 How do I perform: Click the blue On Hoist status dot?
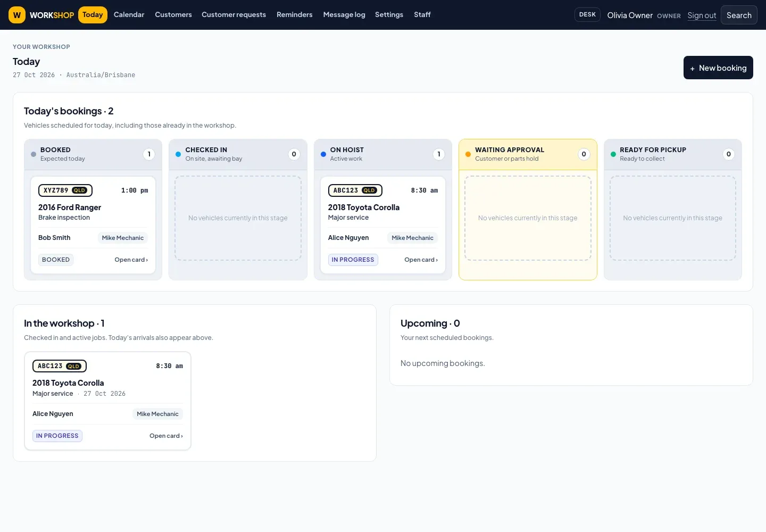click(323, 154)
